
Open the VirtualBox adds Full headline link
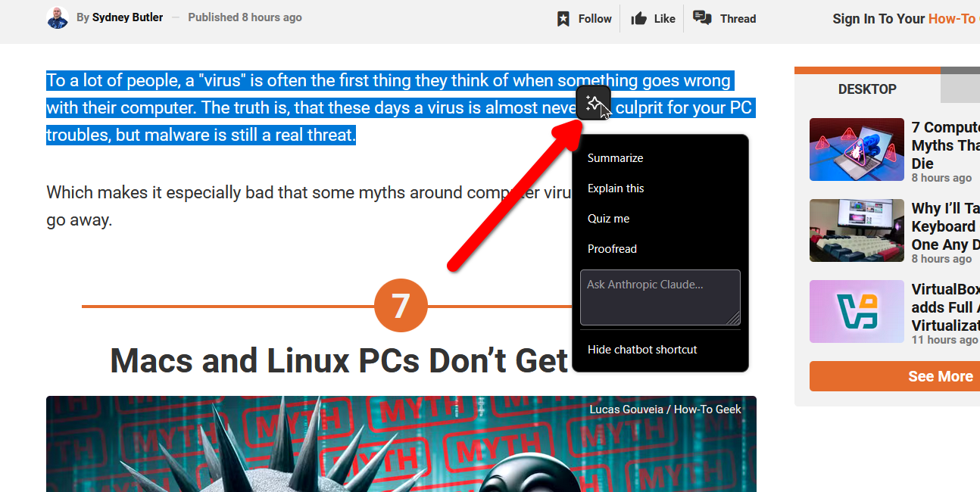pyautogui.click(x=946, y=307)
